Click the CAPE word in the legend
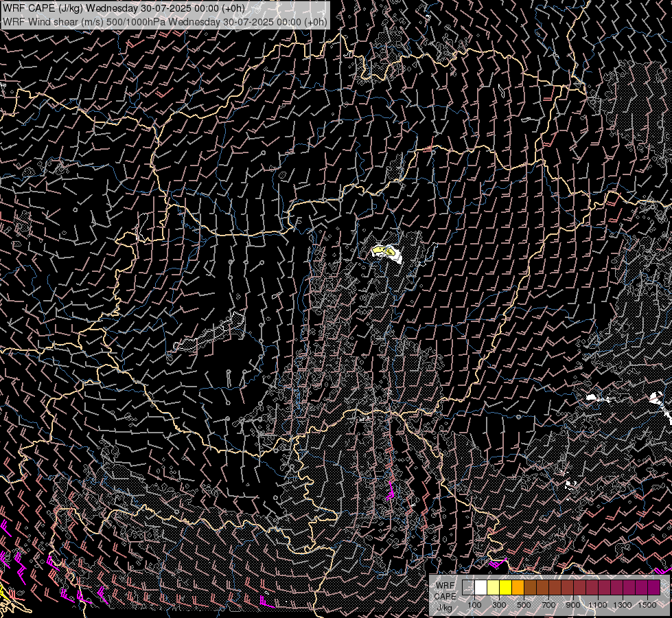 (445, 597)
